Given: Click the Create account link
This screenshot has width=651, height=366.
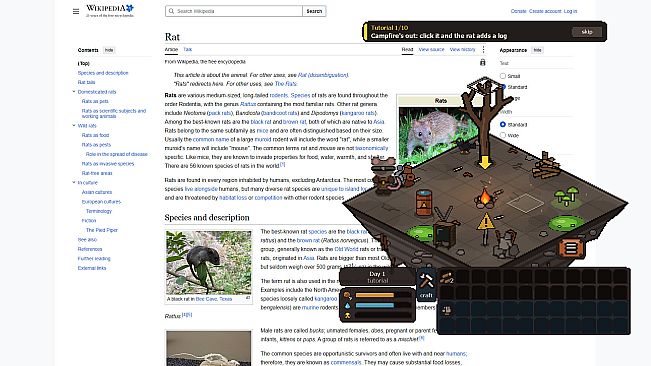Looking at the screenshot, I should point(545,11).
